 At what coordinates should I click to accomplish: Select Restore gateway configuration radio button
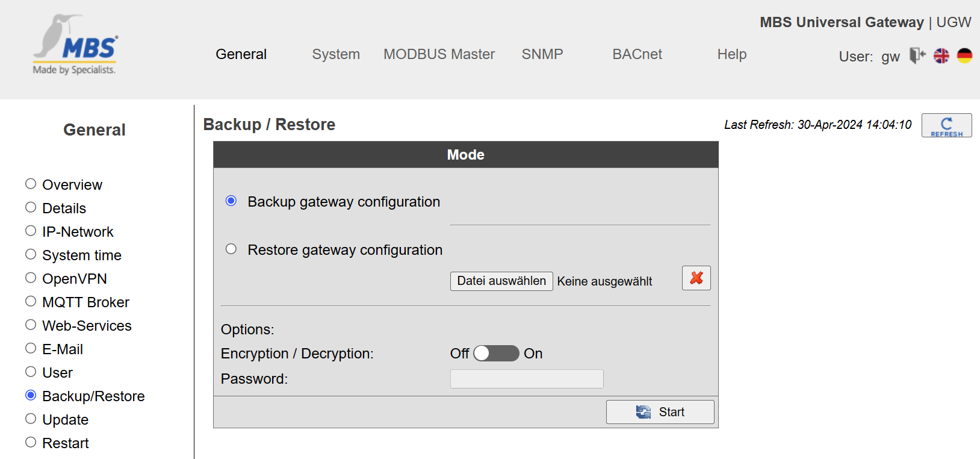coord(231,249)
